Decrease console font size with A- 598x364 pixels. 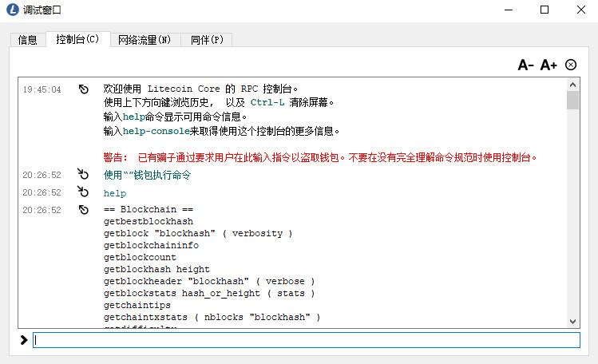pos(525,65)
